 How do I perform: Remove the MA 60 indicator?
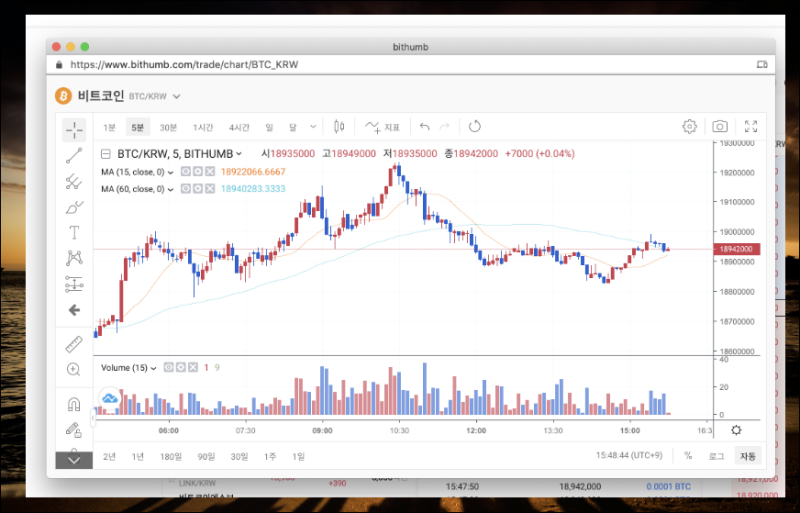pos(210,189)
